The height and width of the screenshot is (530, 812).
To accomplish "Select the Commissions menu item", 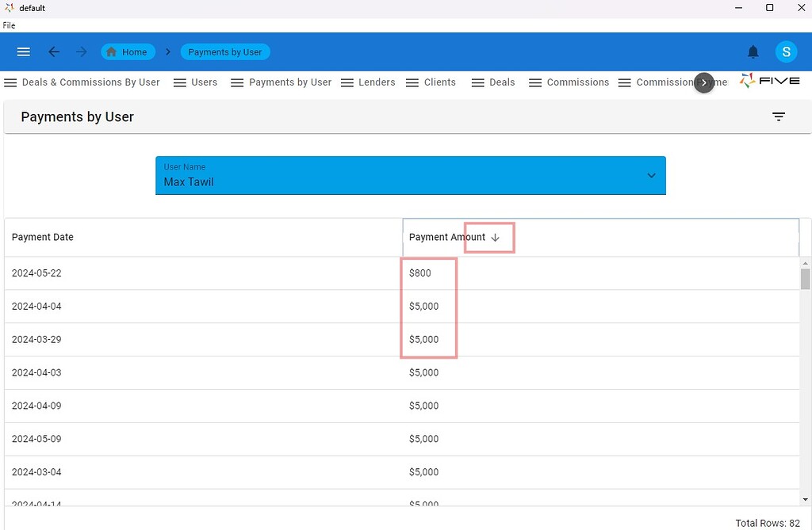I will [x=577, y=82].
